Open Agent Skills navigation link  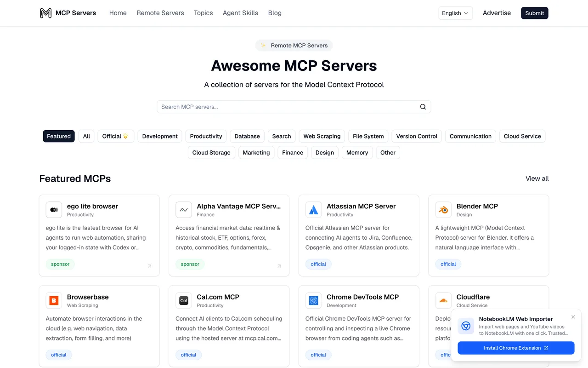point(240,13)
